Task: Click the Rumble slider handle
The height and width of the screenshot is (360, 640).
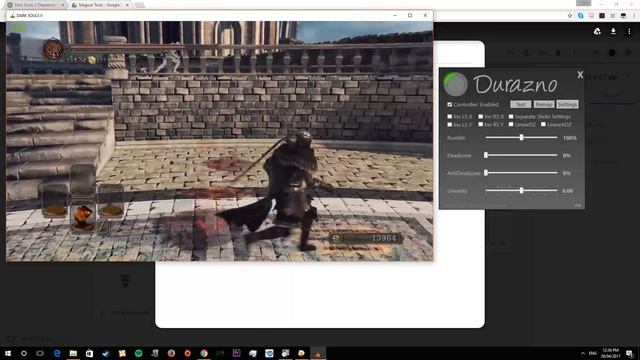Action: pyautogui.click(x=521, y=138)
